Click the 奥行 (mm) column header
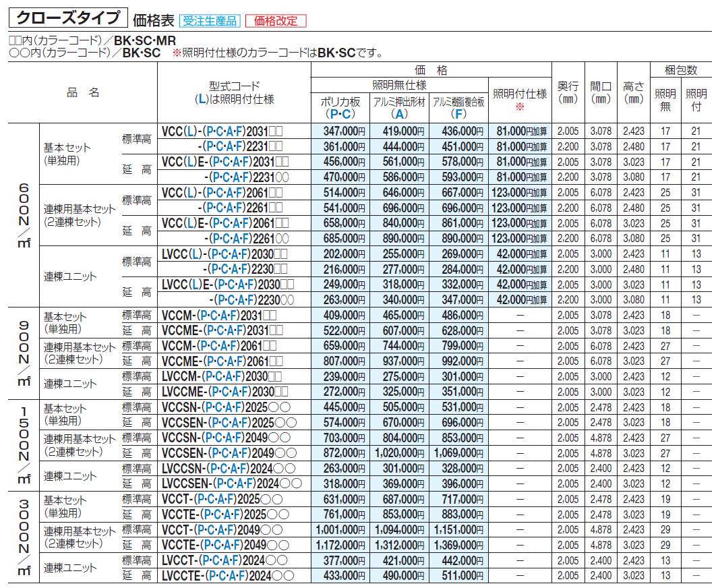This screenshot has width=718, height=588. [x=568, y=92]
